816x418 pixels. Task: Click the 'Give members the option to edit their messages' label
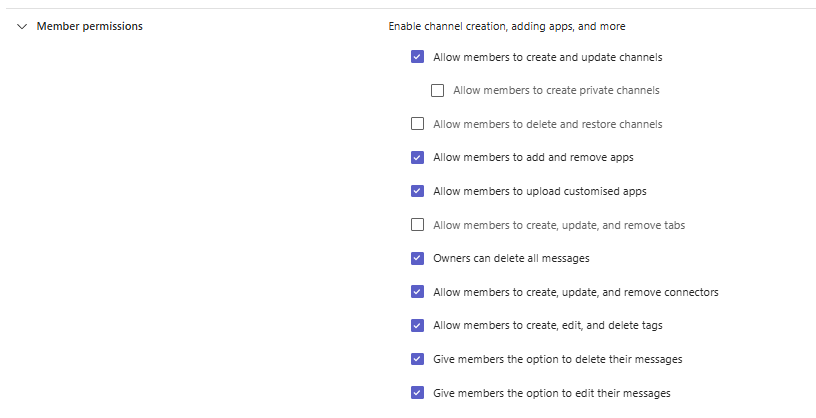point(551,393)
